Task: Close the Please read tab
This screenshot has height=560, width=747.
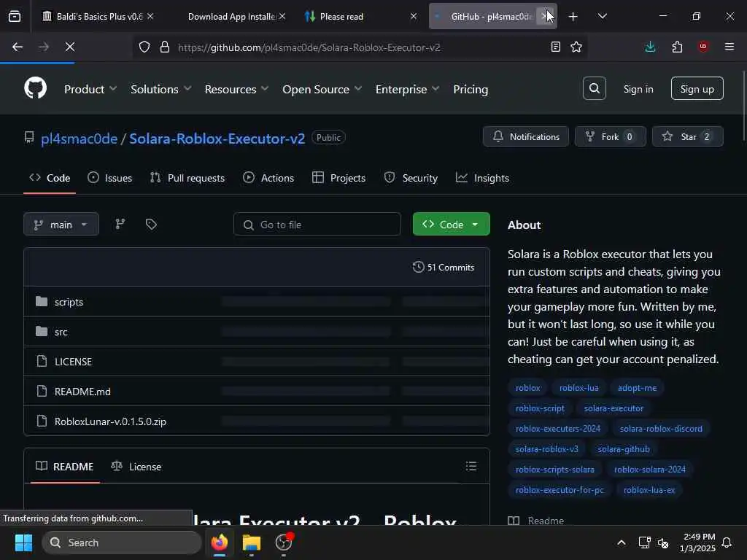Action: (x=414, y=16)
